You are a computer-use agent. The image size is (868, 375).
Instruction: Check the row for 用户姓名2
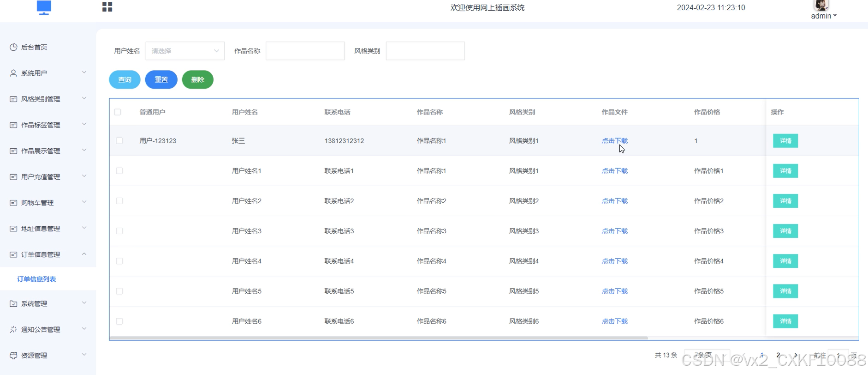119,200
